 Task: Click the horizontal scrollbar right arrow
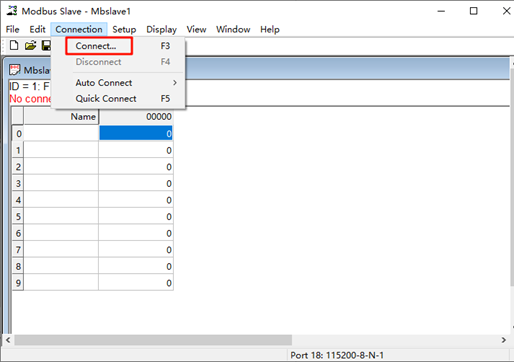[504, 340]
